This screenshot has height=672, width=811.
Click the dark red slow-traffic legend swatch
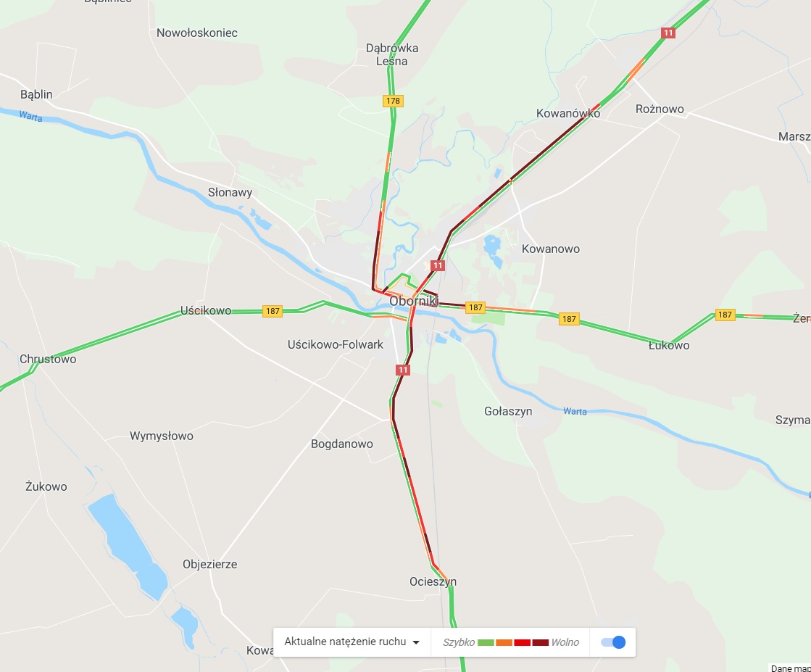click(541, 642)
